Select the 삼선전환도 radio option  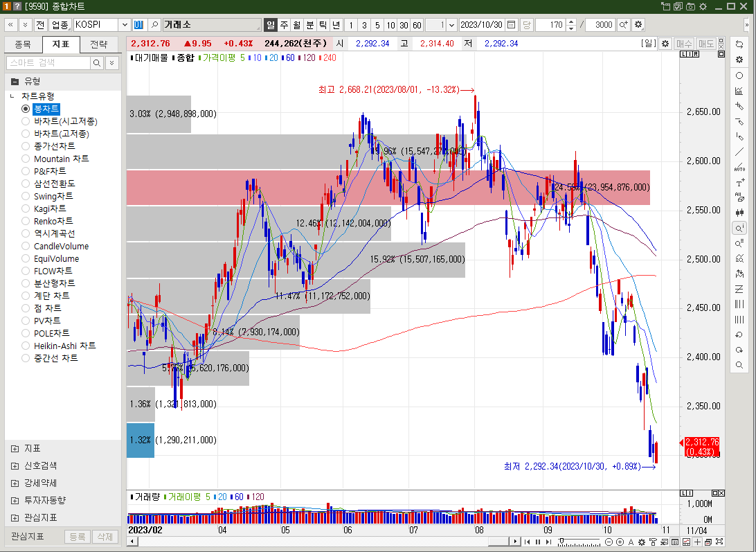click(26, 184)
